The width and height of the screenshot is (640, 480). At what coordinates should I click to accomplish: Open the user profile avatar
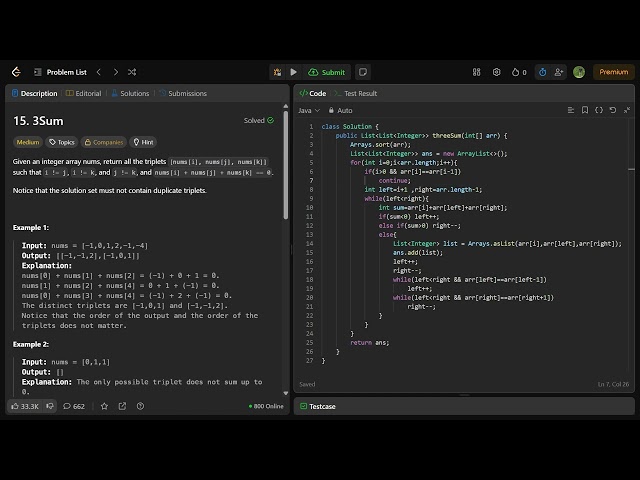(x=579, y=72)
